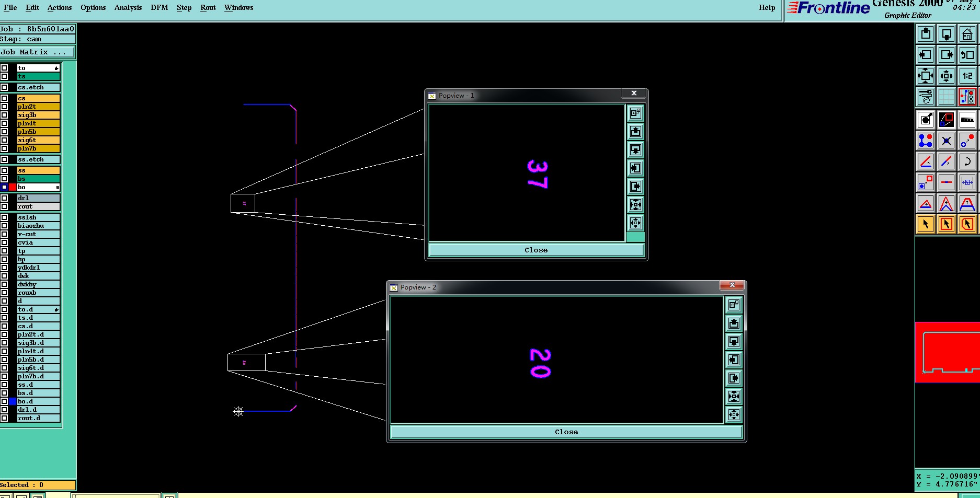Open the Help menu
Screen dimensions: 980x498
coord(767,7)
